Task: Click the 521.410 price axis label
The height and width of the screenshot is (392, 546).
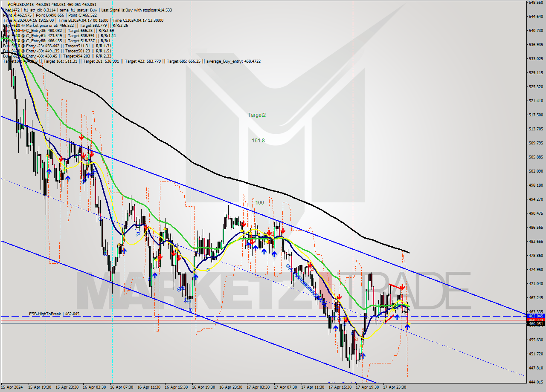Action: point(536,101)
